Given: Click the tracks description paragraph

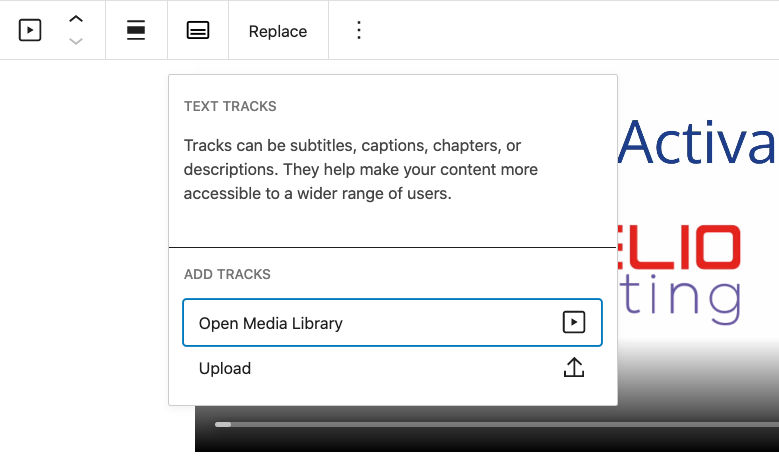Looking at the screenshot, I should pyautogui.click(x=360, y=170).
